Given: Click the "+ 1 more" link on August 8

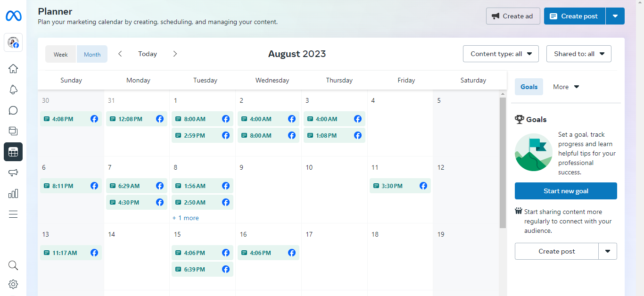Looking at the screenshot, I should tap(186, 218).
